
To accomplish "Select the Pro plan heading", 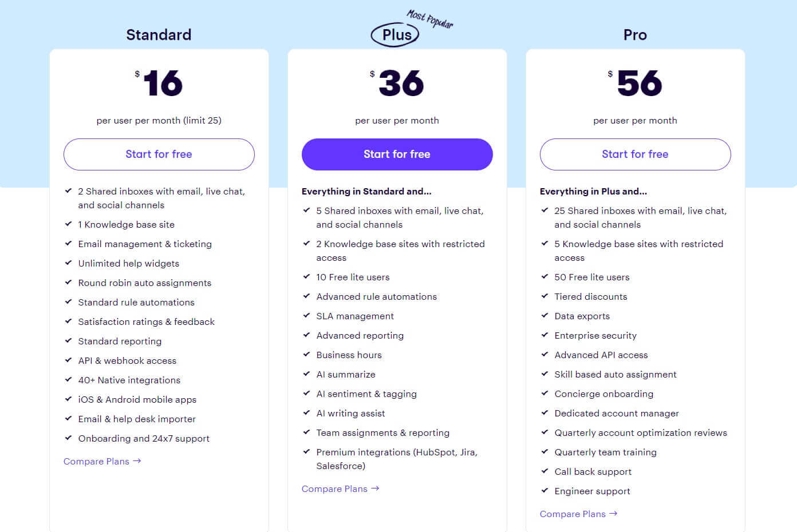I will tap(635, 35).
